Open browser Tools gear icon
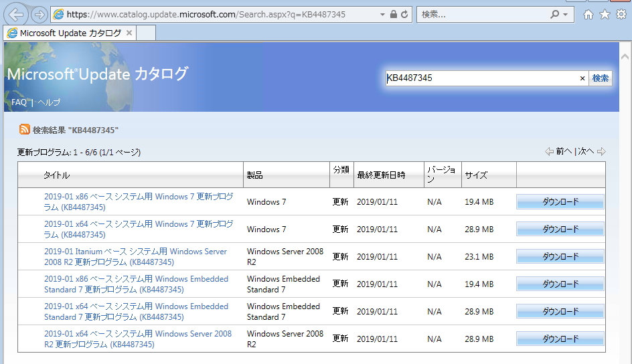This screenshot has width=632, height=364. click(x=621, y=15)
